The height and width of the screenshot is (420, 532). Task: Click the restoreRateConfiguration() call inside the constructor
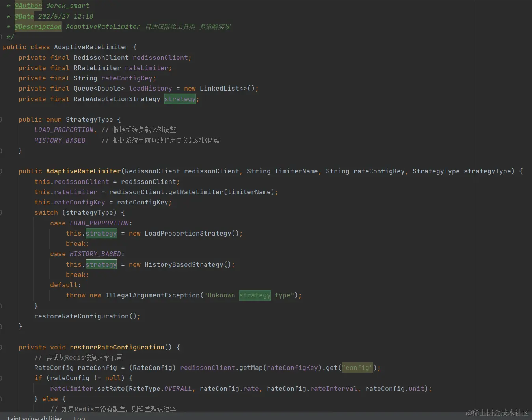pos(86,316)
